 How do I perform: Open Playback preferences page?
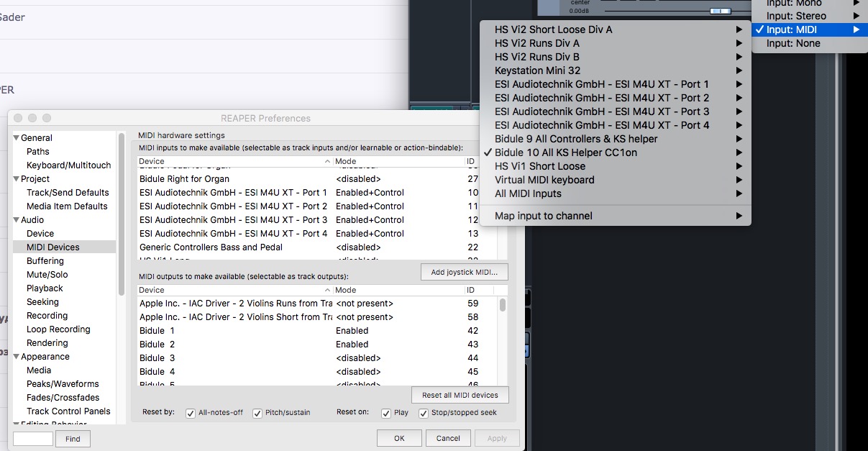[45, 288]
